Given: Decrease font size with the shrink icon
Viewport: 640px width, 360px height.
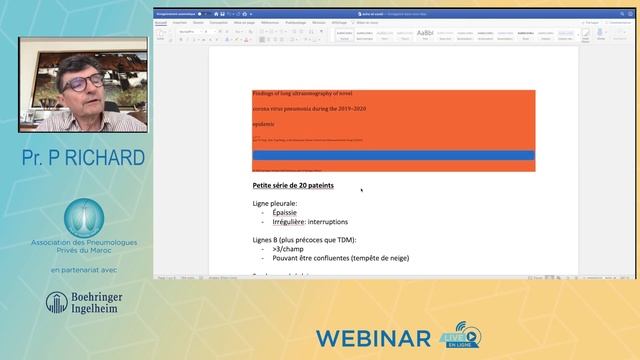Looking at the screenshot, I should (227, 32).
